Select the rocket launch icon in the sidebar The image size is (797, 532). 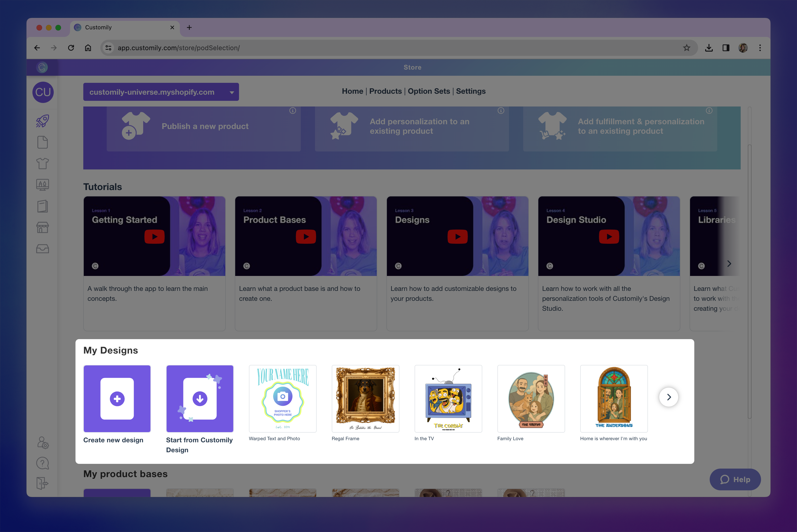pyautogui.click(x=42, y=121)
